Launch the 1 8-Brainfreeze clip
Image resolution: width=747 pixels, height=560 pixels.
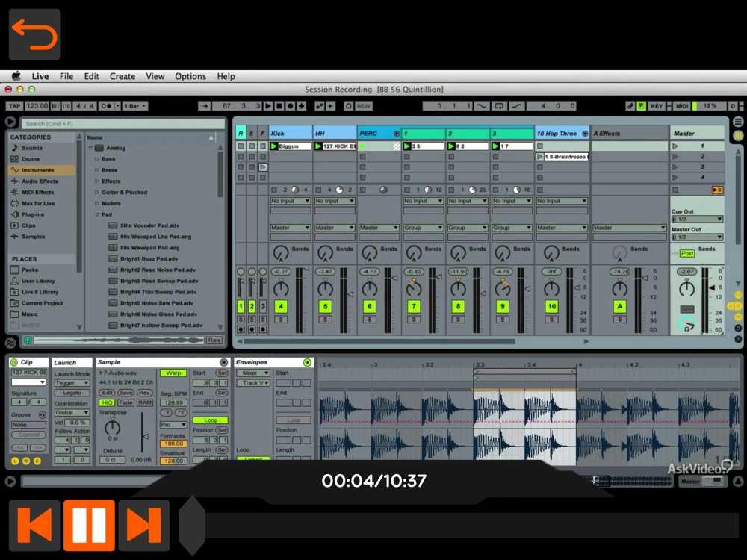pos(540,157)
